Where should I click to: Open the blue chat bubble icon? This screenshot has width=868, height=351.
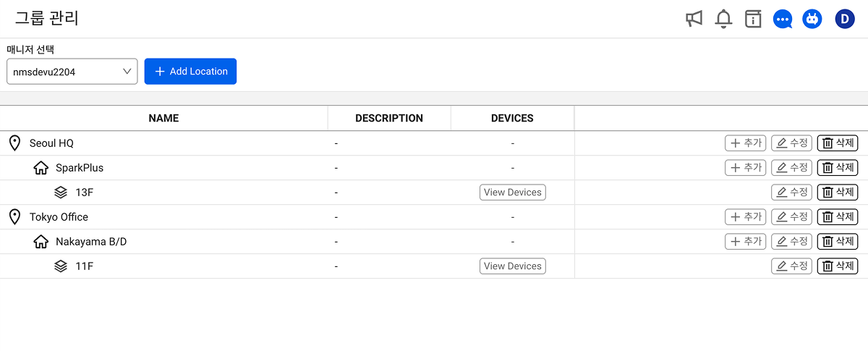pos(783,19)
